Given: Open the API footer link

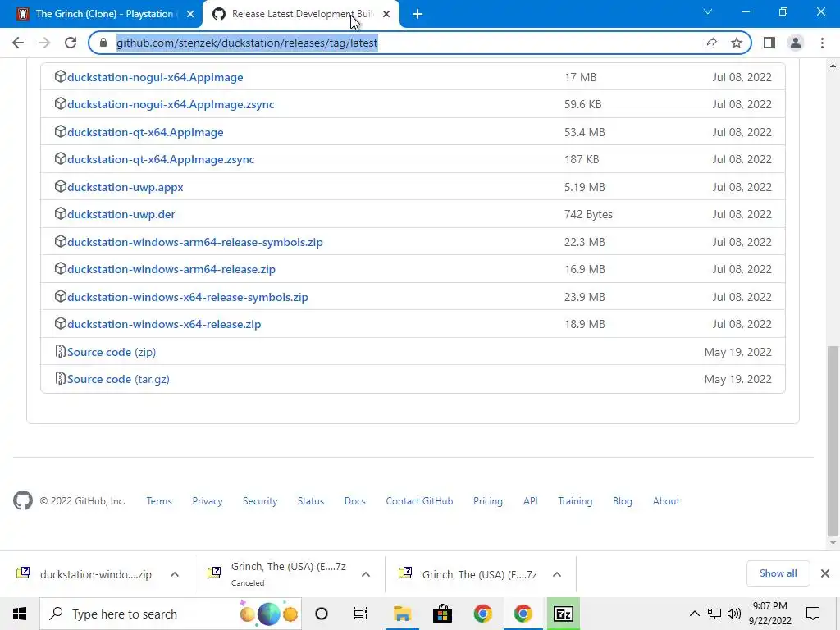Looking at the screenshot, I should 531,501.
